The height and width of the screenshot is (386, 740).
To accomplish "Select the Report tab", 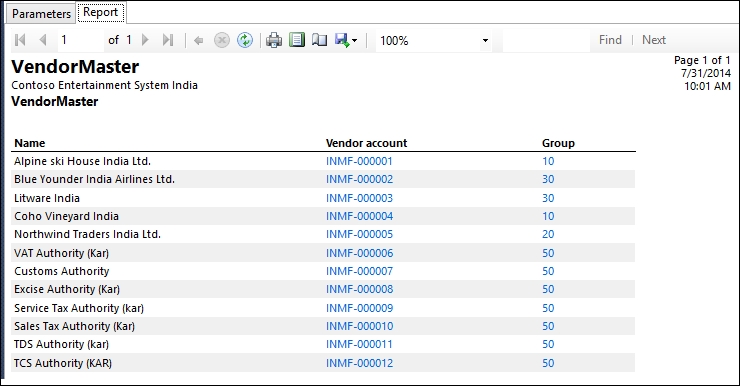I will 101,12.
